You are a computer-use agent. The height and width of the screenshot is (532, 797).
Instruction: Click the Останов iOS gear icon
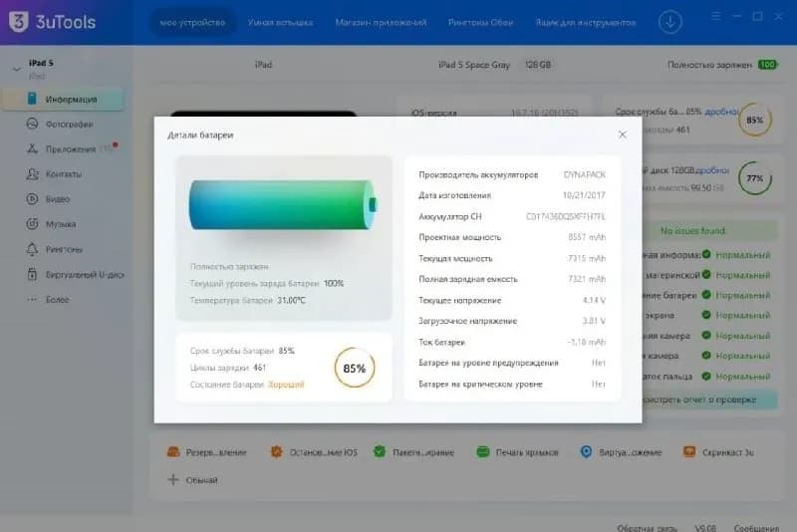[x=277, y=451]
